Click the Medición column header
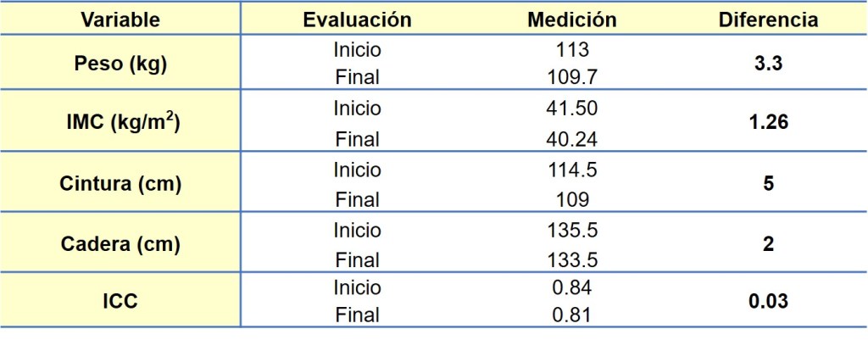Viewport: 868px width, 340px height. (x=571, y=20)
